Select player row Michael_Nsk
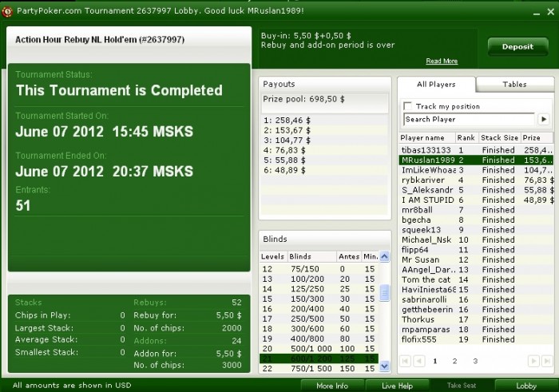 476,240
